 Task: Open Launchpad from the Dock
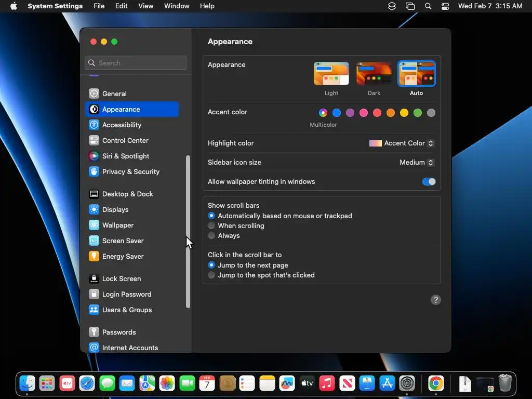pos(47,384)
